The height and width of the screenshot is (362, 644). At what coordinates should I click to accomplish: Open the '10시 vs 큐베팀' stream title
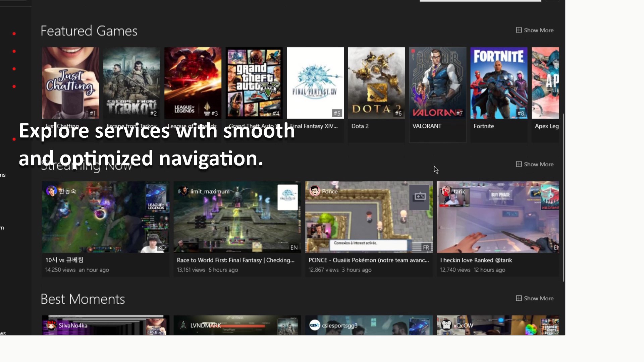coord(64,260)
